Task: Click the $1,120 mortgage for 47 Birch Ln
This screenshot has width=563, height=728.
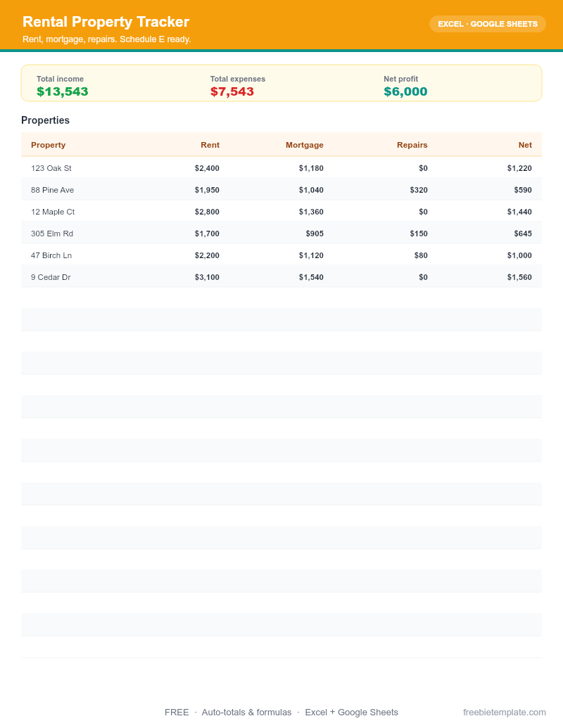Action: tap(311, 255)
